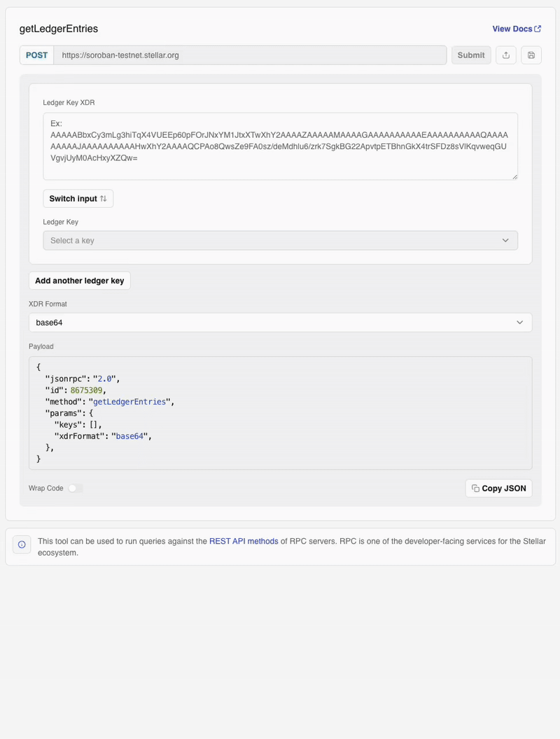Open the Ledger Key selection dropdown
The image size is (560, 739).
[x=280, y=240]
